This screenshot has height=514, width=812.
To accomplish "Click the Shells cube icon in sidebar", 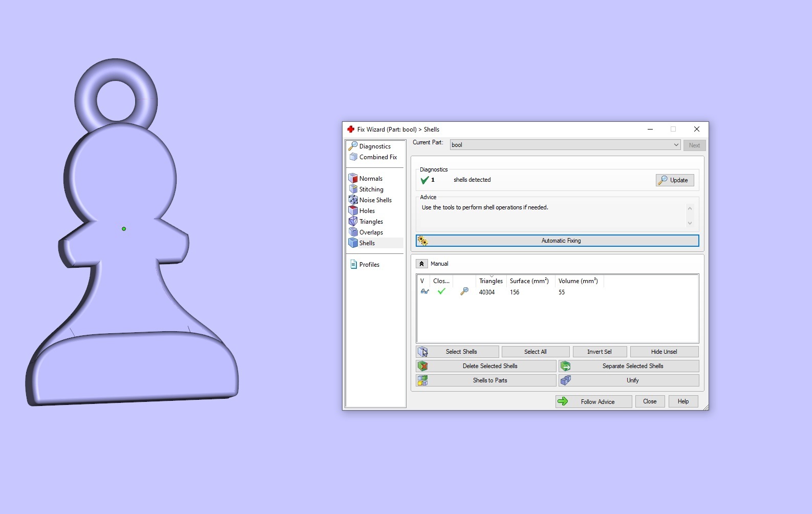I will tap(353, 243).
